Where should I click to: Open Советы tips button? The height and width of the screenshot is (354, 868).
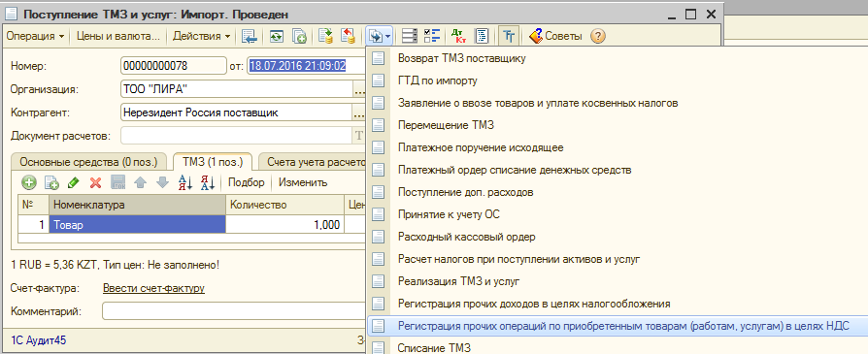(x=555, y=37)
